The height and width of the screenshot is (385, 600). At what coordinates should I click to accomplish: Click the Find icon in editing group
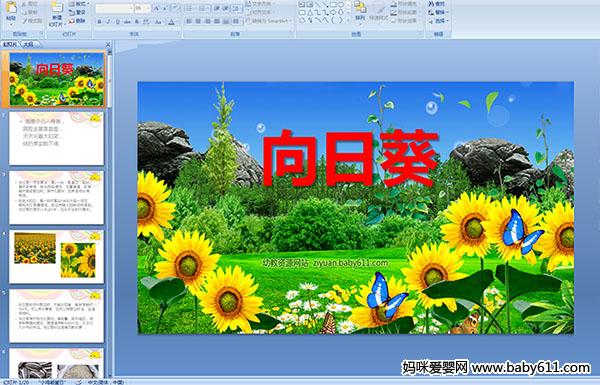(437, 4)
